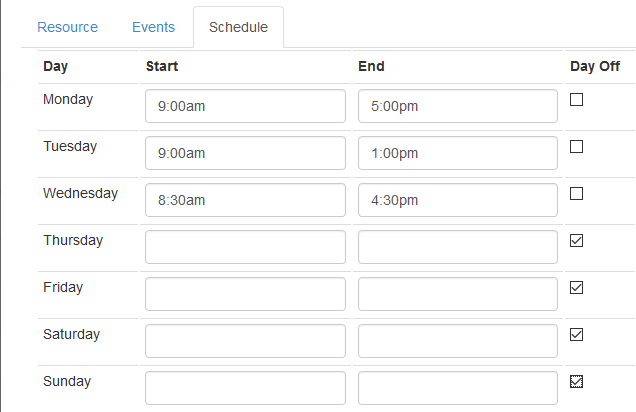Select Tuesday's 1:00pm End field
This screenshot has height=412, width=636.
pyautogui.click(x=457, y=153)
